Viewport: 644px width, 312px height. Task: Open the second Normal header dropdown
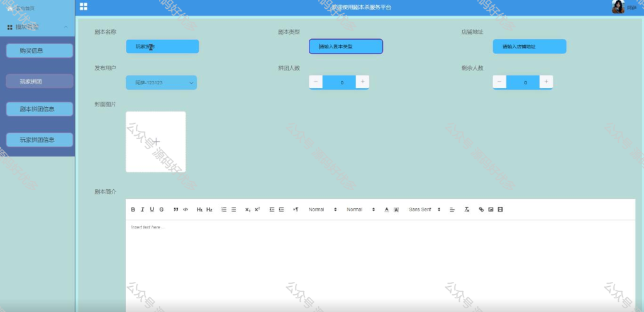360,209
